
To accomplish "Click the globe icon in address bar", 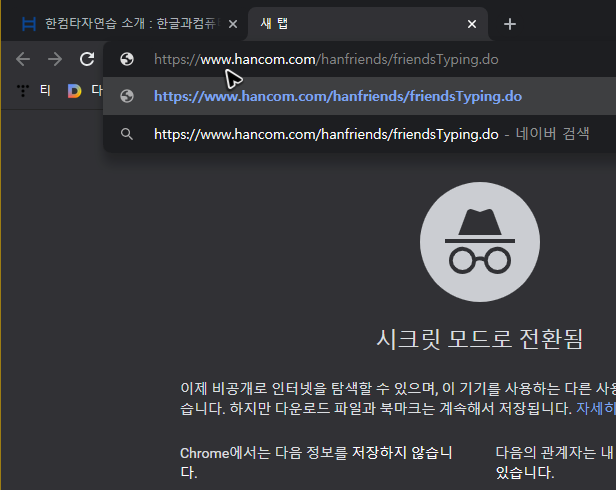I will [127, 59].
